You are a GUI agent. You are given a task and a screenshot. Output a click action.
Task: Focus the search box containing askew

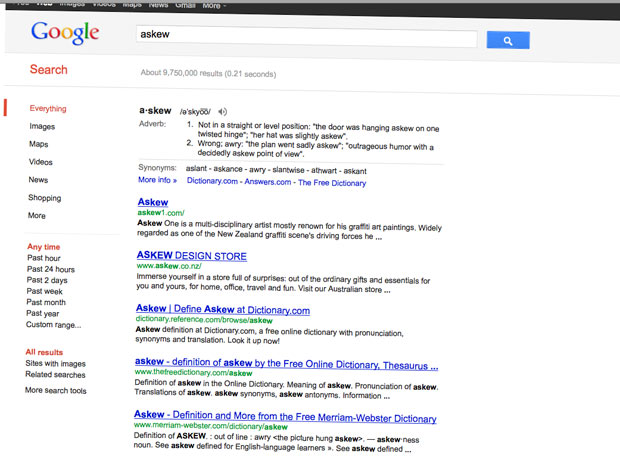306,36
